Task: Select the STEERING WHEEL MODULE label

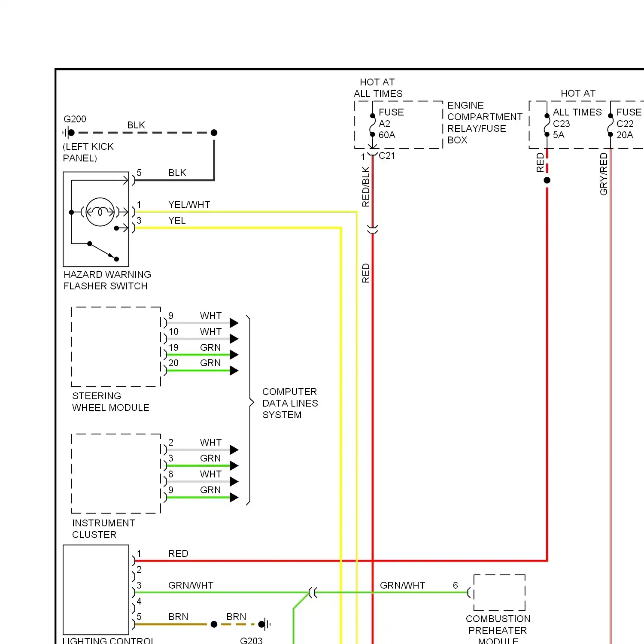Action: pos(111,401)
